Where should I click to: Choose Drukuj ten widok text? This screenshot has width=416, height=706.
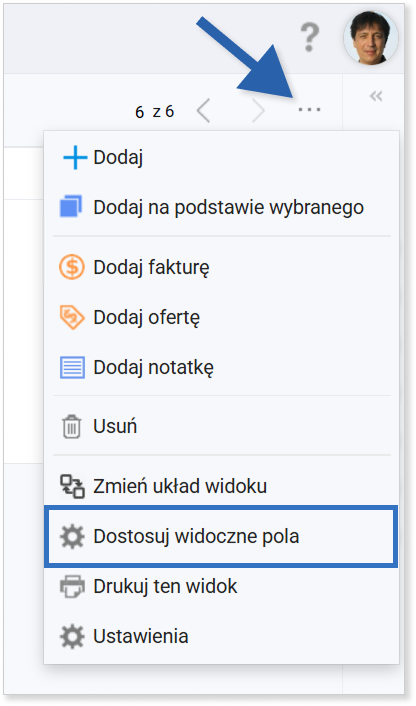click(165, 587)
